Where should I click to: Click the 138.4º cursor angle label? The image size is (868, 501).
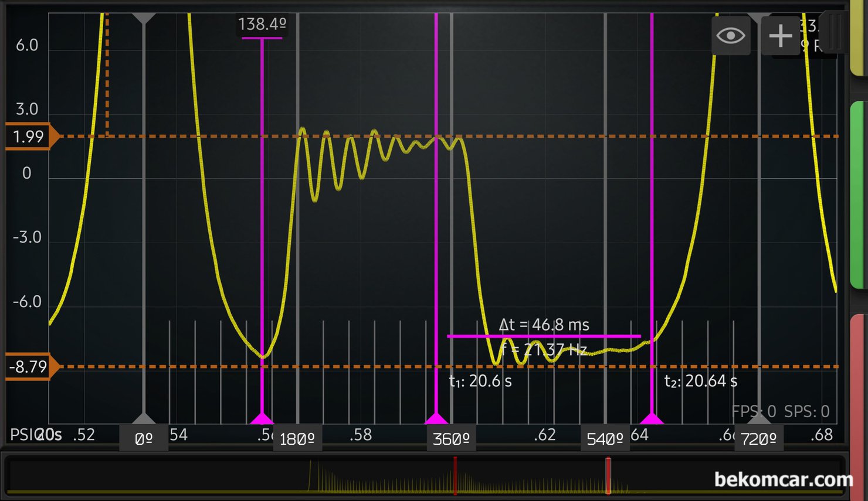click(262, 25)
